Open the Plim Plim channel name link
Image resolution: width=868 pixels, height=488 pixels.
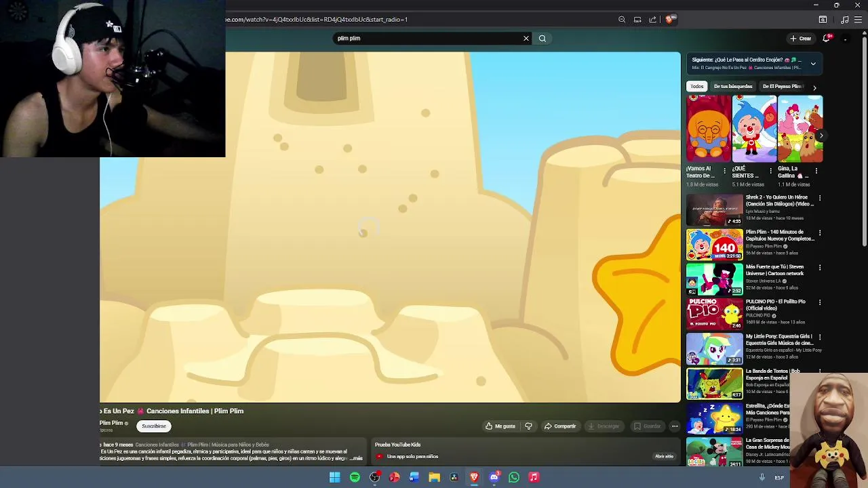[x=111, y=423]
